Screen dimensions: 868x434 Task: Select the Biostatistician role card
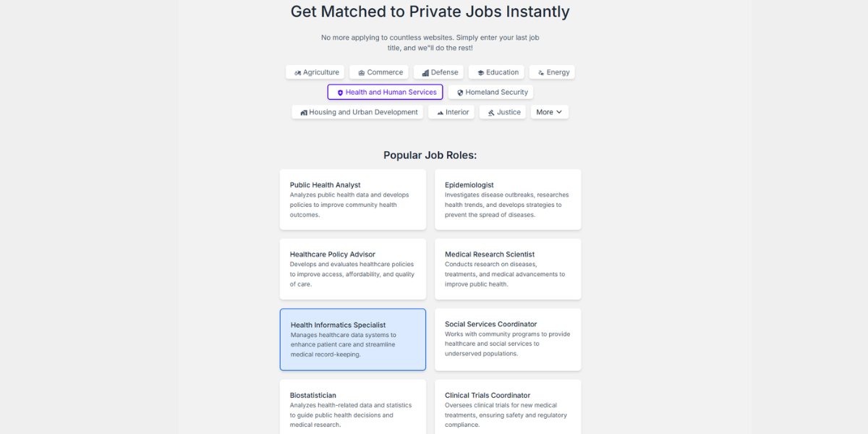point(353,407)
